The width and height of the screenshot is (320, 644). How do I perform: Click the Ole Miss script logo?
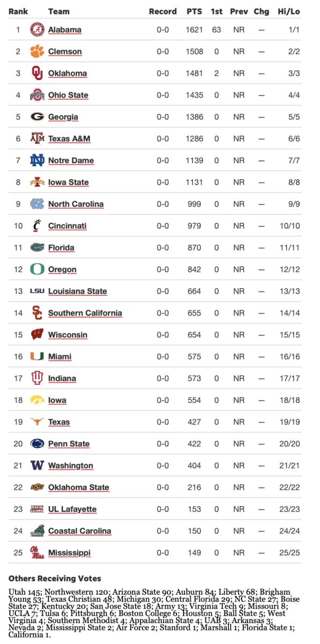tap(37, 553)
